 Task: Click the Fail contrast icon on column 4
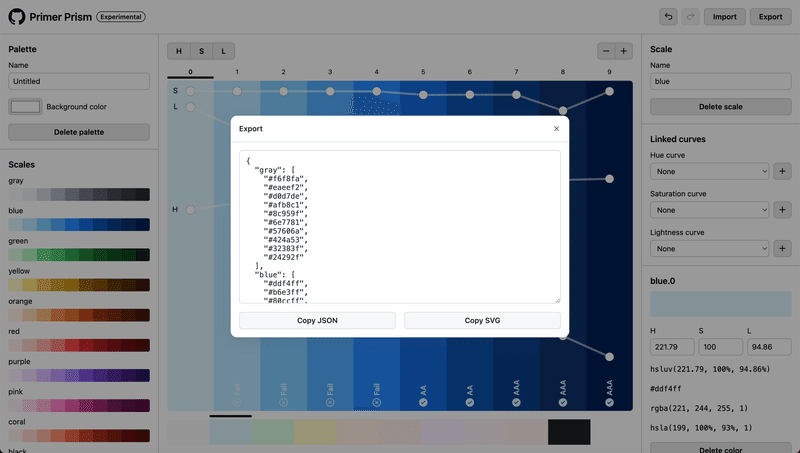click(x=377, y=402)
